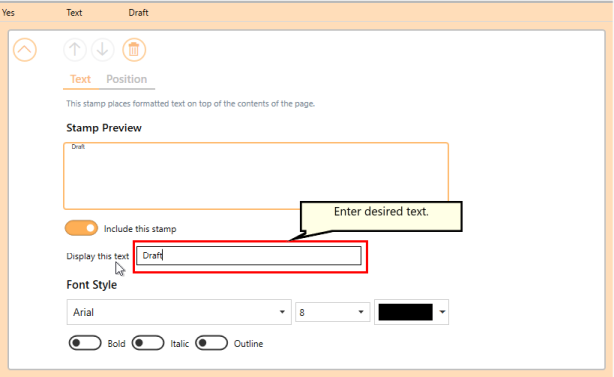Move the stamp down with the down arrow

[103, 50]
